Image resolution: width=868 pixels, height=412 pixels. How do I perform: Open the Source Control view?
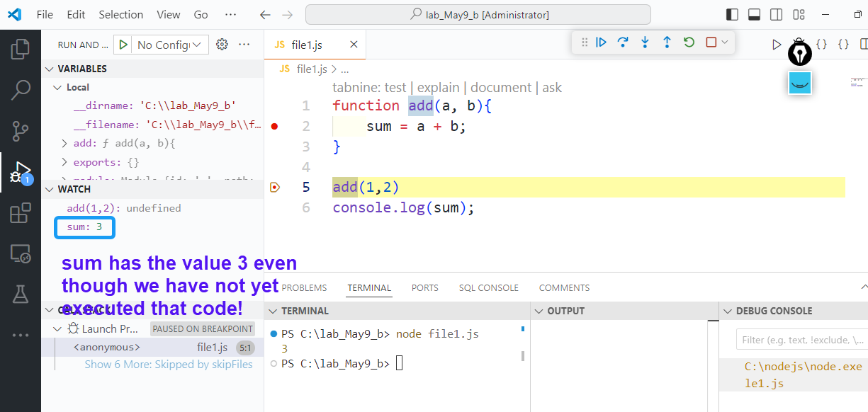click(21, 131)
